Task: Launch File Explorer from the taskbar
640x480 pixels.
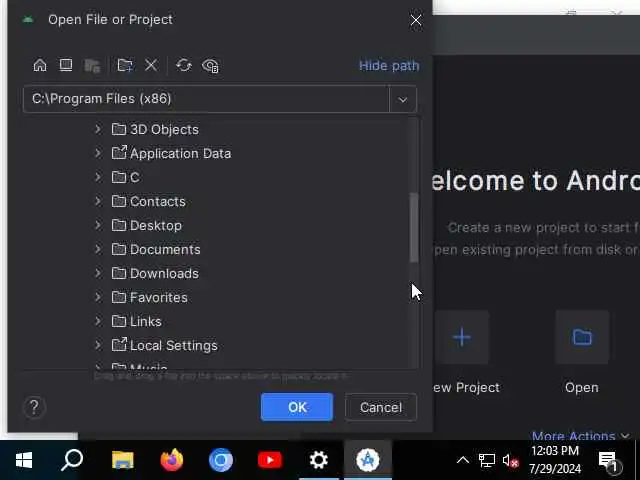Action: (x=122, y=460)
